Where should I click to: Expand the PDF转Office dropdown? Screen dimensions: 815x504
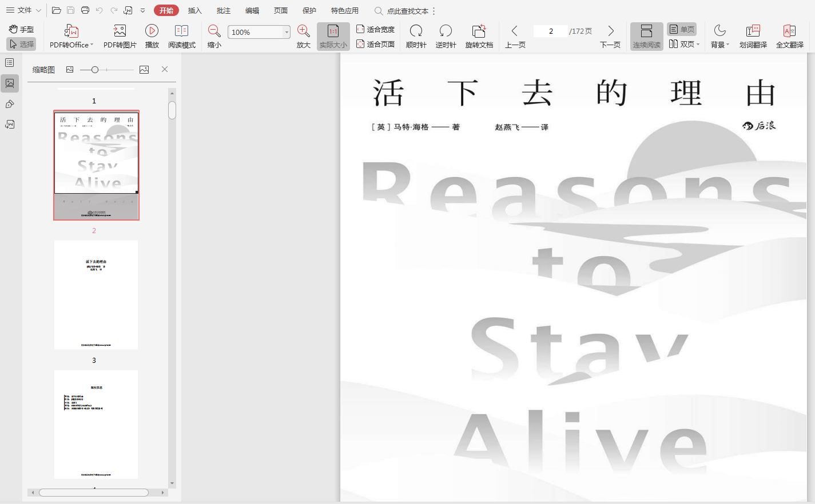click(92, 45)
